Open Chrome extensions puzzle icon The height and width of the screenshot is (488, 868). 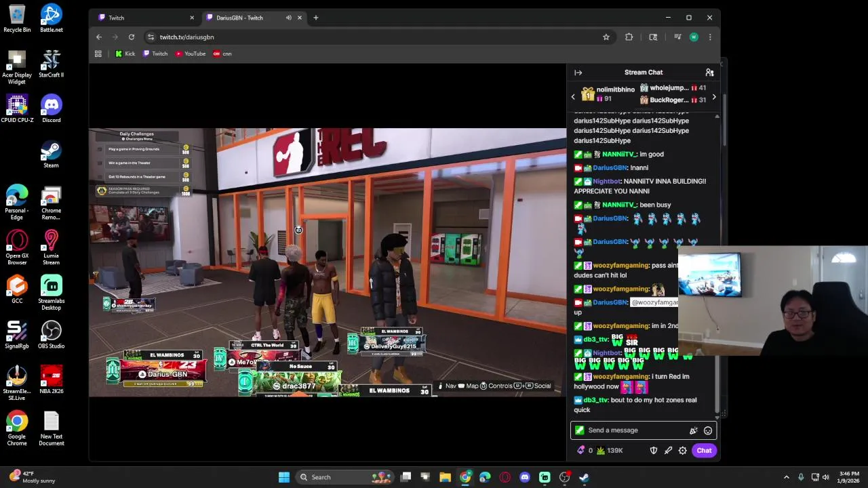tap(629, 37)
